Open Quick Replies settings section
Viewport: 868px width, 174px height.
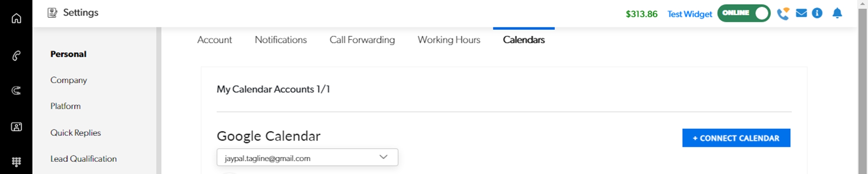(x=76, y=133)
